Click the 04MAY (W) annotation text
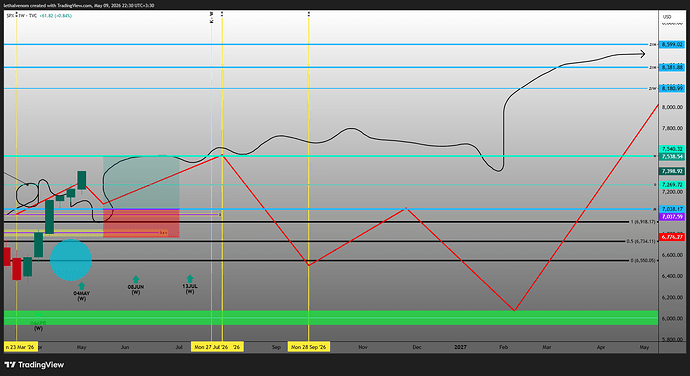 click(81, 296)
